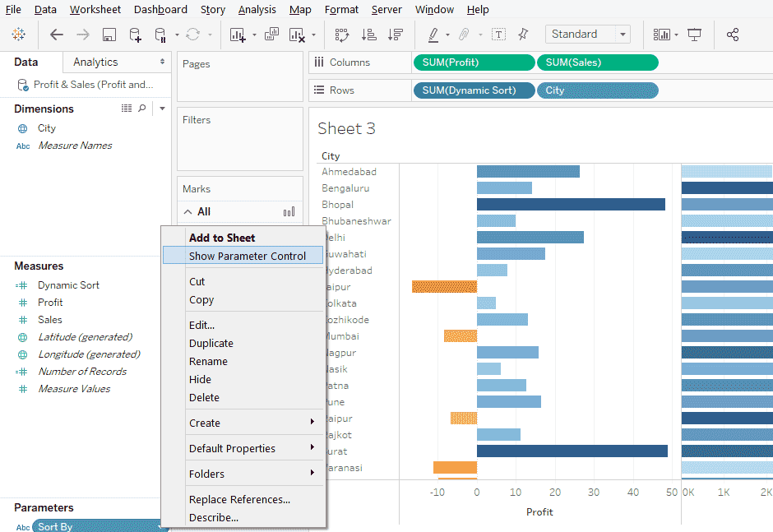Click the New Data Source icon
Screen dimensions: 773x532
(135, 35)
